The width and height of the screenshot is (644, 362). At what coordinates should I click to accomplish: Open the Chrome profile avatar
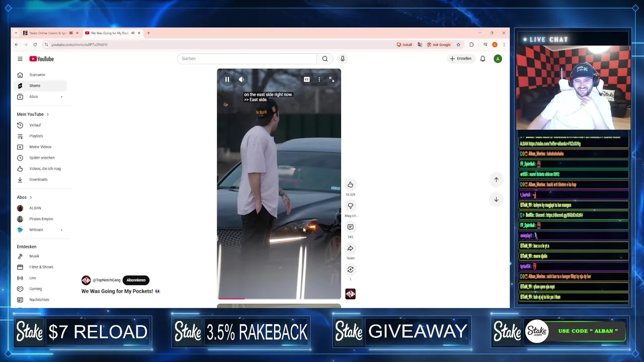495,45
